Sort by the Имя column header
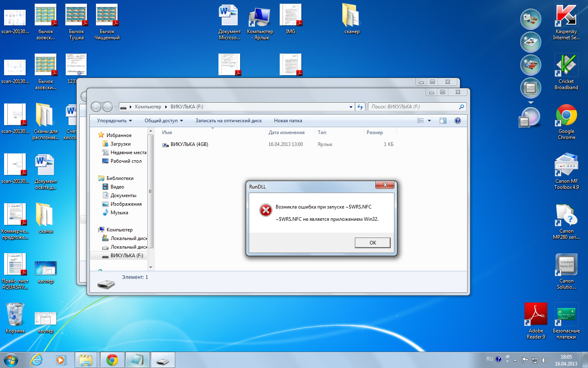Viewport: 588px width, 368px height. pyautogui.click(x=212, y=132)
